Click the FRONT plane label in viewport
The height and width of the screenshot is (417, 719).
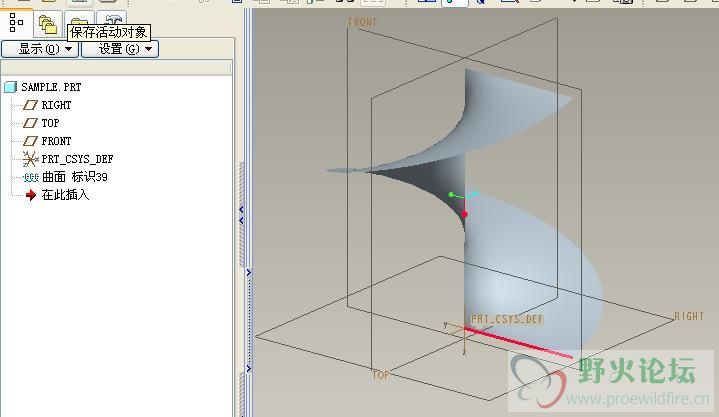click(362, 21)
